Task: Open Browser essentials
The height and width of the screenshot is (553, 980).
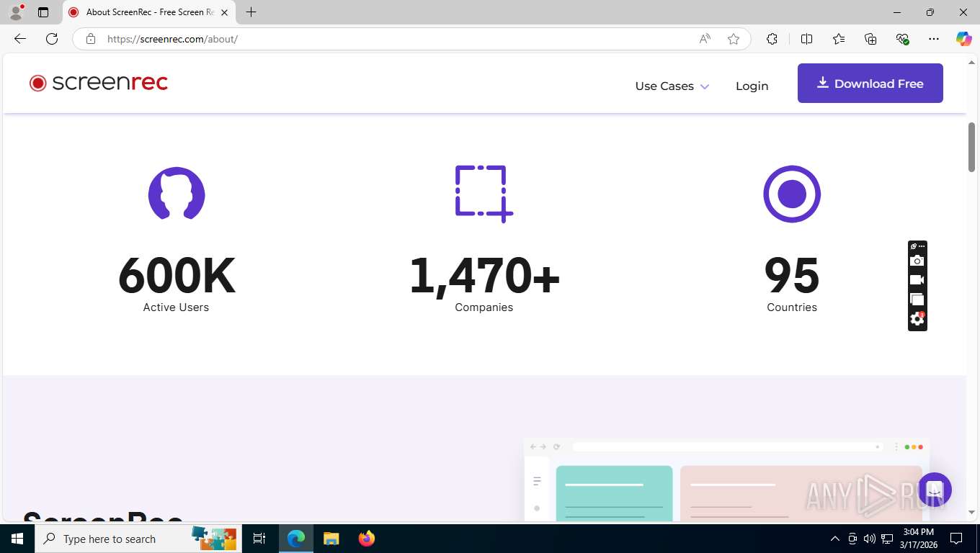Action: [x=902, y=39]
